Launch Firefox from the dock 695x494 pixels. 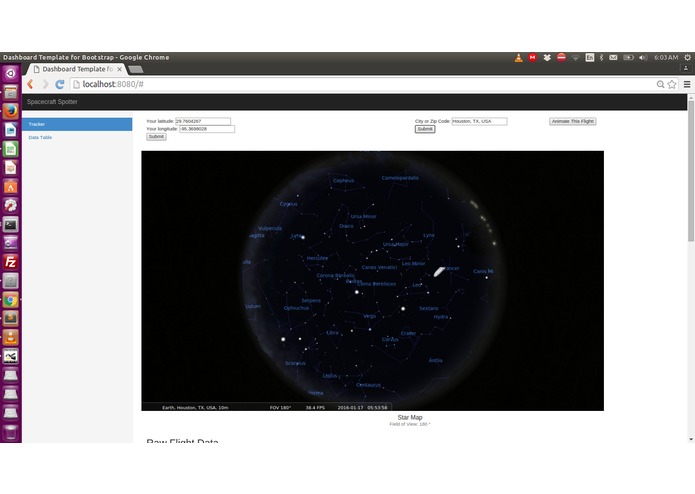(x=11, y=111)
